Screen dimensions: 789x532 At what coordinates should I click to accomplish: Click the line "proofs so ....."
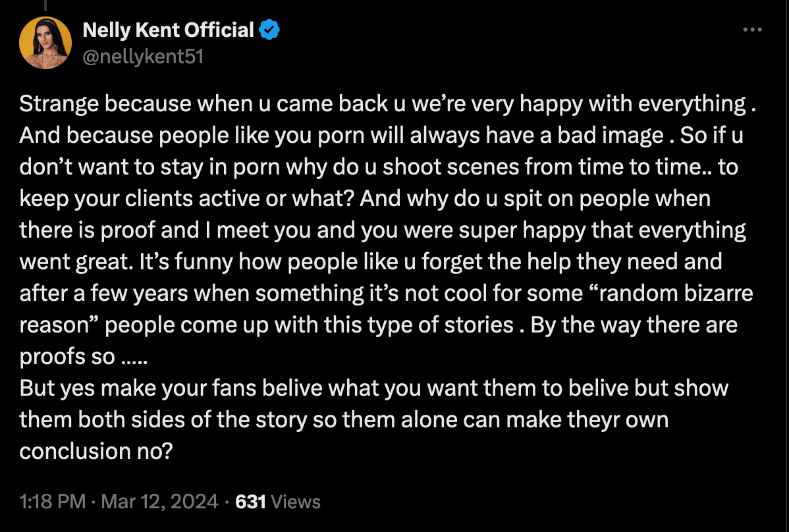pos(83,356)
